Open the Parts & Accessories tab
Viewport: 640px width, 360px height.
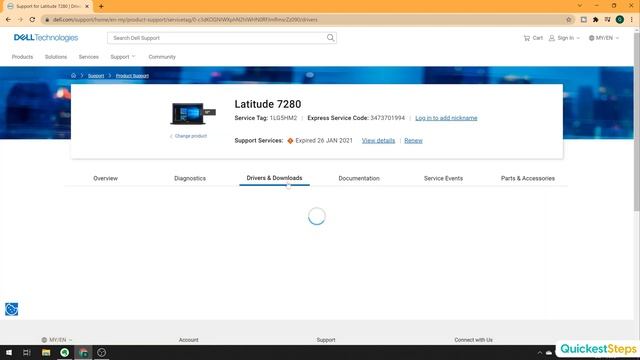click(528, 178)
